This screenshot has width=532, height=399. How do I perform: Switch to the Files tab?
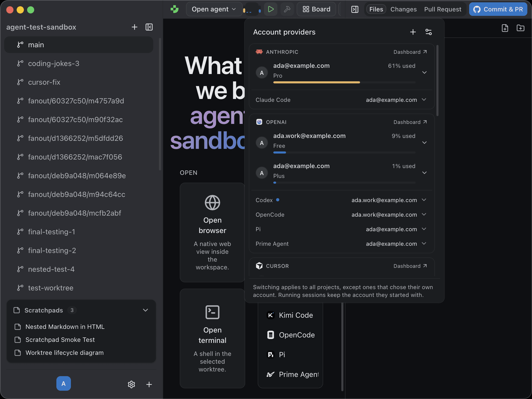376,9
